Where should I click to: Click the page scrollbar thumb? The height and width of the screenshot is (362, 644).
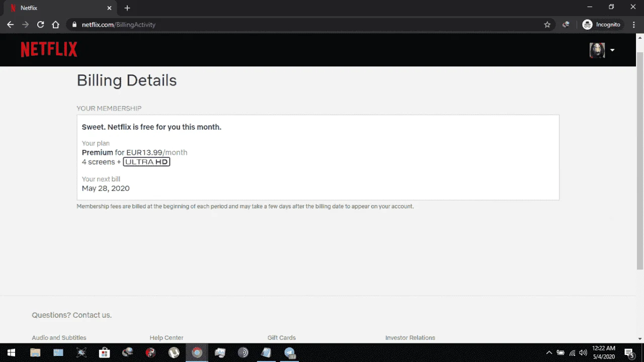(x=640, y=161)
